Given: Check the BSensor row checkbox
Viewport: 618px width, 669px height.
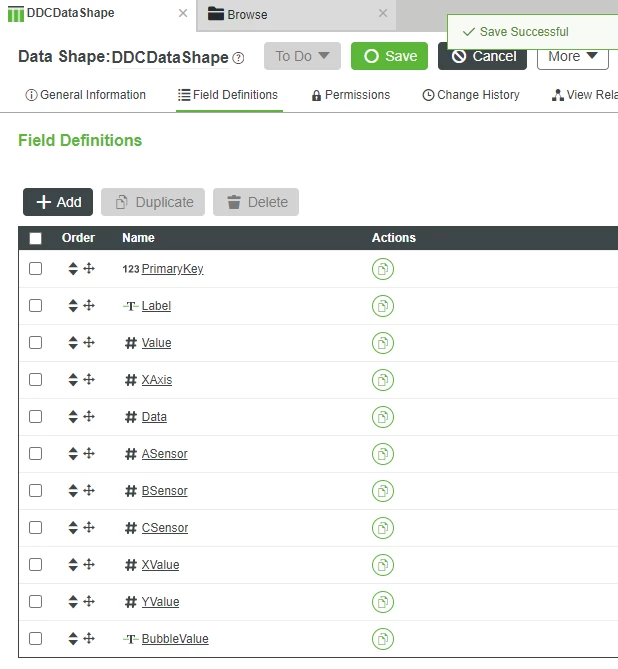Looking at the screenshot, I should [x=35, y=491].
